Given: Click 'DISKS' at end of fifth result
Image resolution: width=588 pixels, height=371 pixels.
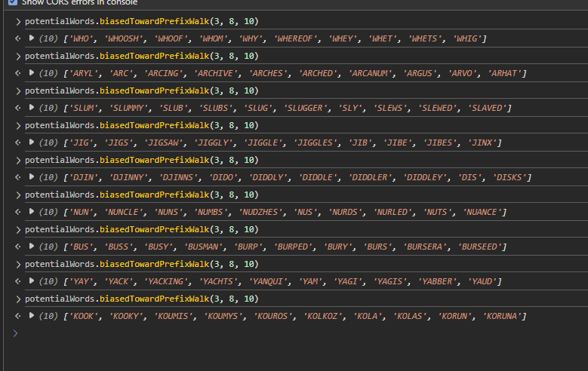Looking at the screenshot, I should tap(509, 177).
